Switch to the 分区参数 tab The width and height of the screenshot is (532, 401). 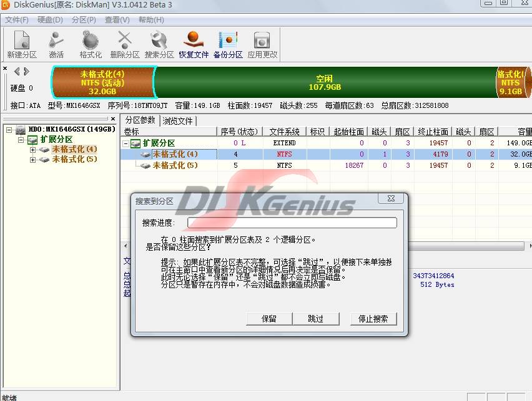pyautogui.click(x=140, y=120)
